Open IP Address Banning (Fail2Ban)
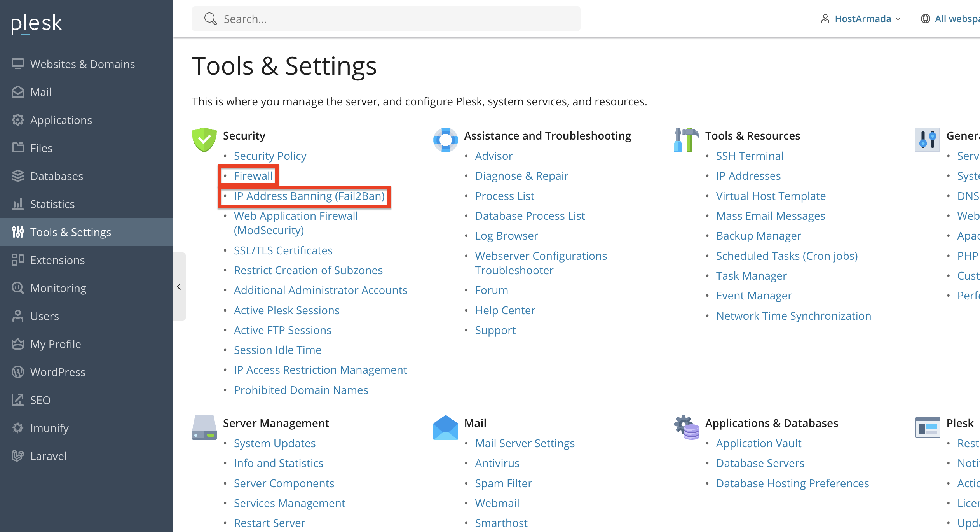Image resolution: width=980 pixels, height=532 pixels. [309, 196]
